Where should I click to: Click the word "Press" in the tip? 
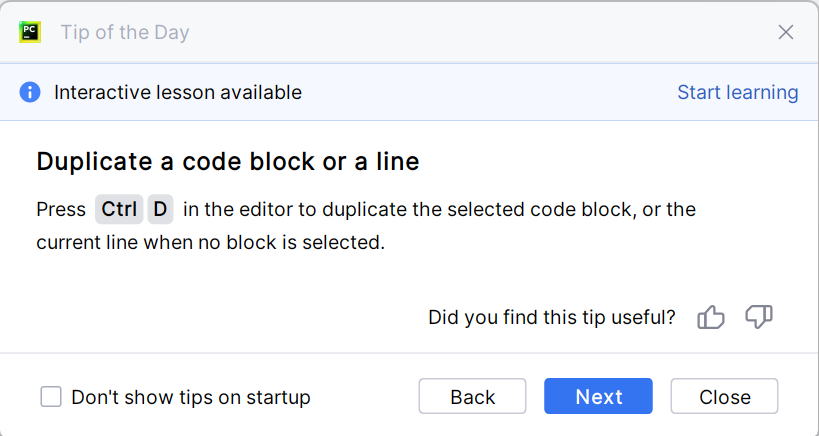[61, 210]
